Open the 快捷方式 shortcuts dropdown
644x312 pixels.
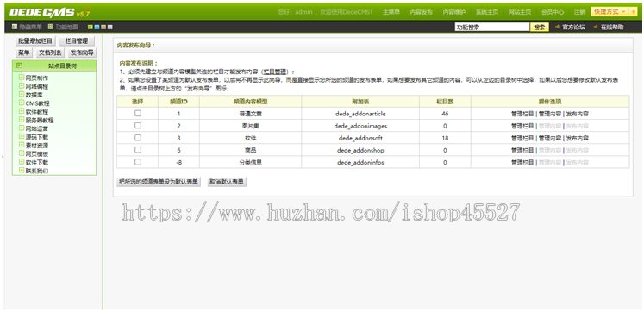(610, 11)
